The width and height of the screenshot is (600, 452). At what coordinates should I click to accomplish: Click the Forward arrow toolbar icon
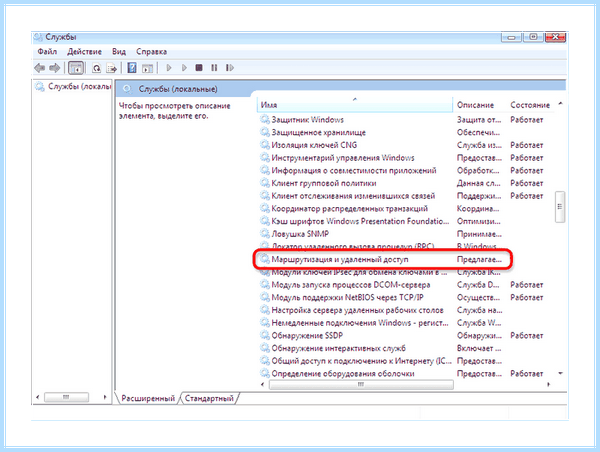pos(55,68)
